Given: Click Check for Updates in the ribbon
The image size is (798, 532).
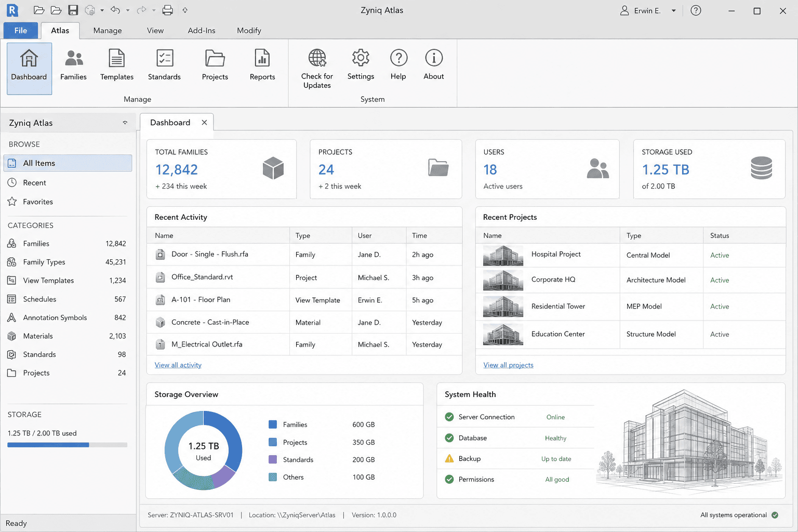Looking at the screenshot, I should coord(317,69).
